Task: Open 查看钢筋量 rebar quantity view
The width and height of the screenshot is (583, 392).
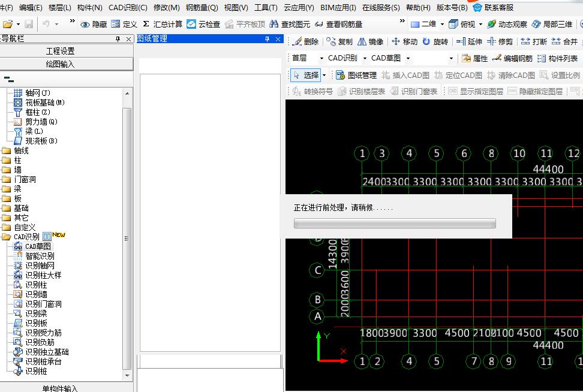Action: 338,24
